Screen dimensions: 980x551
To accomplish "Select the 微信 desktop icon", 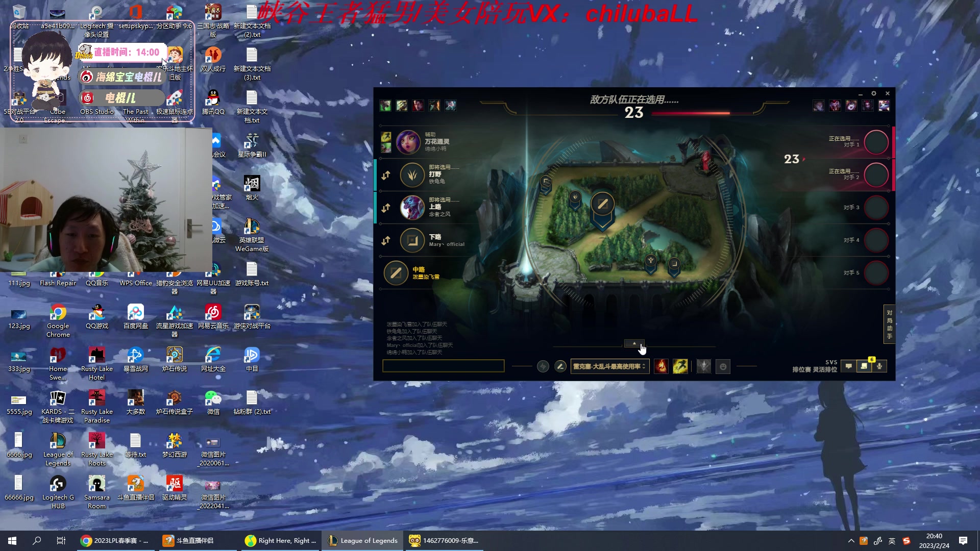I will pyautogui.click(x=213, y=403).
